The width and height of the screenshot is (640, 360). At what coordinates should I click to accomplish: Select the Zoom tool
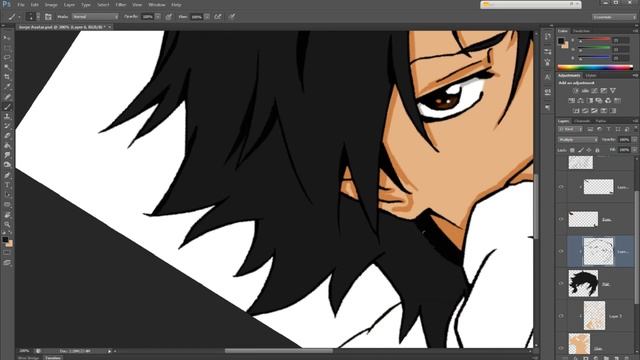point(7,224)
